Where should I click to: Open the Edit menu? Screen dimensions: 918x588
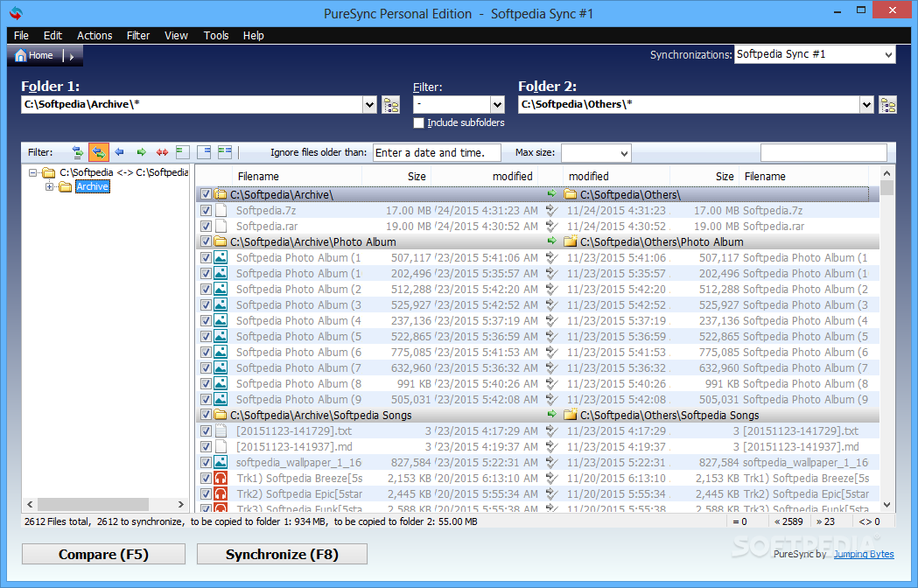point(53,36)
